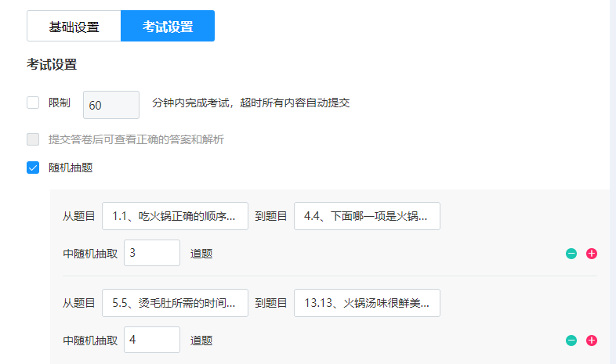Open the 从题目 dropdown showing 1.1、吃火锅正确的顺序

click(x=176, y=216)
